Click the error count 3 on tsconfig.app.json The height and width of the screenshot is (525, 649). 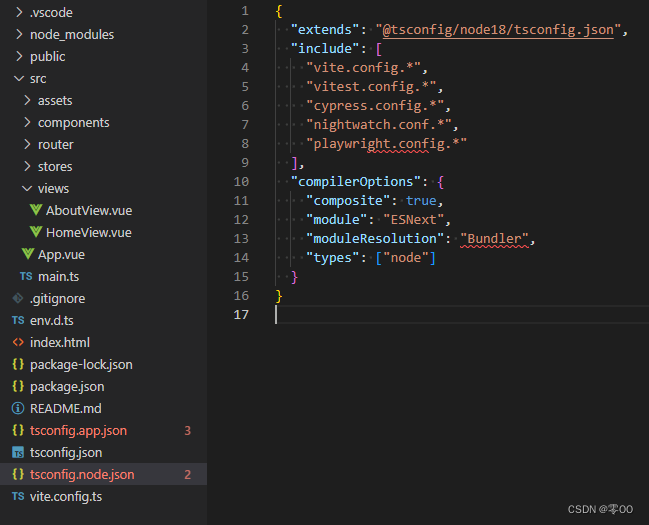[187, 431]
